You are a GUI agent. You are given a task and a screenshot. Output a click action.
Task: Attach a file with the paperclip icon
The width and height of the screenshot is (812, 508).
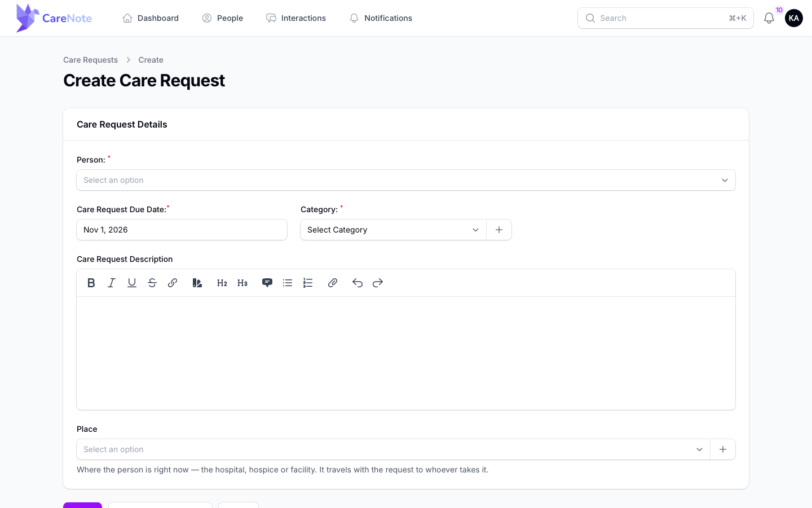click(333, 283)
